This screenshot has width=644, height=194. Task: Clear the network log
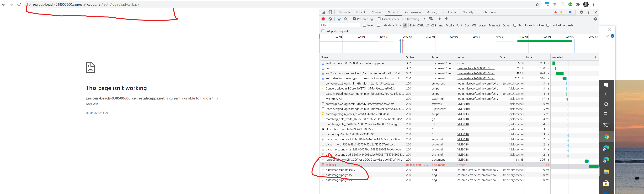(x=330, y=19)
